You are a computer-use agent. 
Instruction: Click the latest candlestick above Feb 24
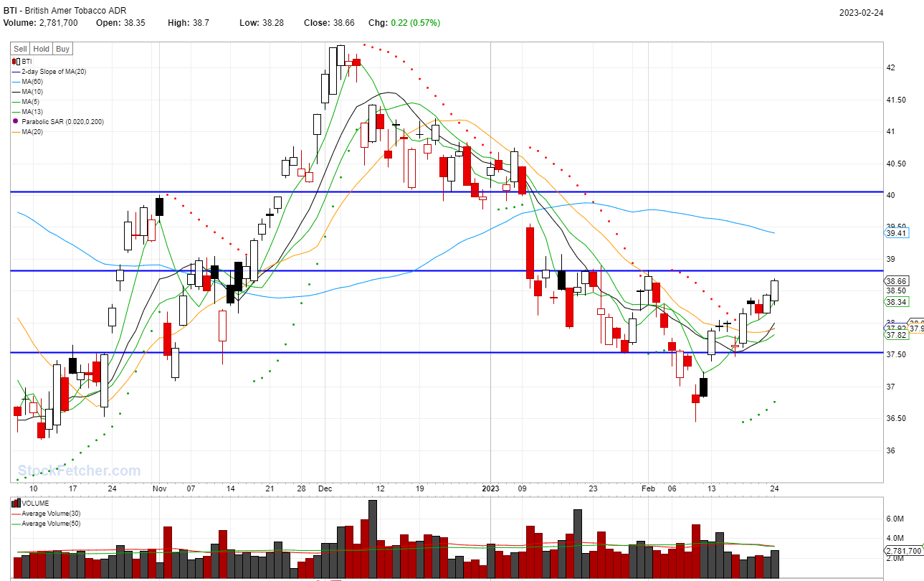click(x=775, y=290)
